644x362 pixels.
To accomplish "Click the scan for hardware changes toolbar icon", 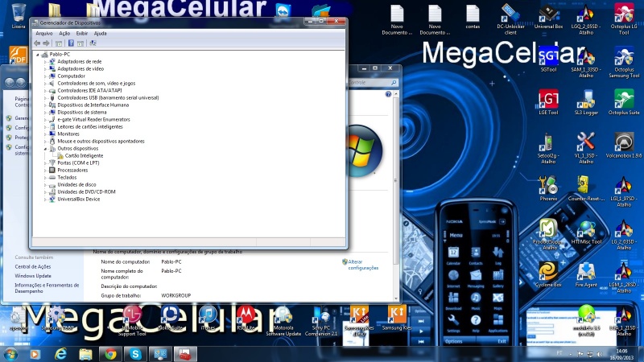I will (x=93, y=43).
